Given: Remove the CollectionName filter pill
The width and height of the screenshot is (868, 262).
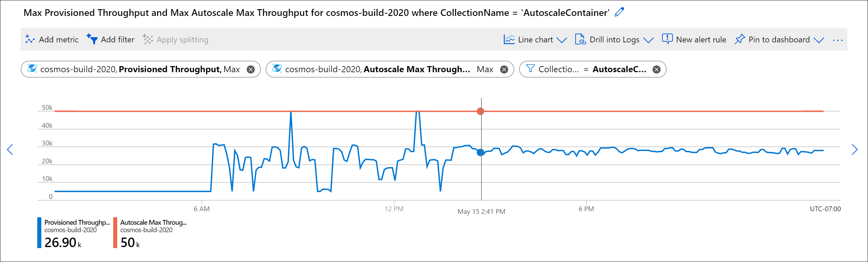Looking at the screenshot, I should [657, 69].
